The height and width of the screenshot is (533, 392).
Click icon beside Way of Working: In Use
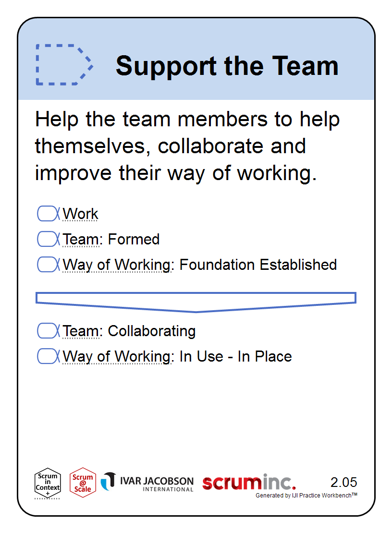pyautogui.click(x=49, y=356)
